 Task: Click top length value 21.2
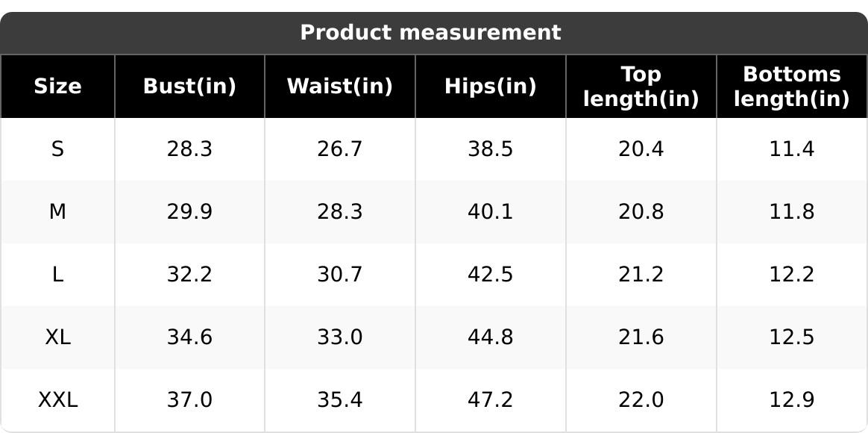[x=641, y=275]
